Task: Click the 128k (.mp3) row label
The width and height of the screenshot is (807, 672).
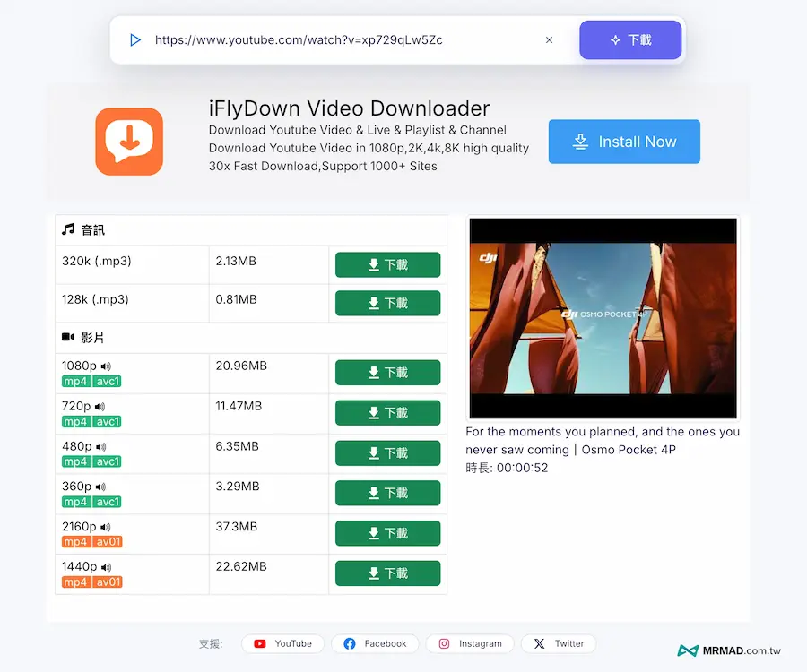Action: click(95, 300)
